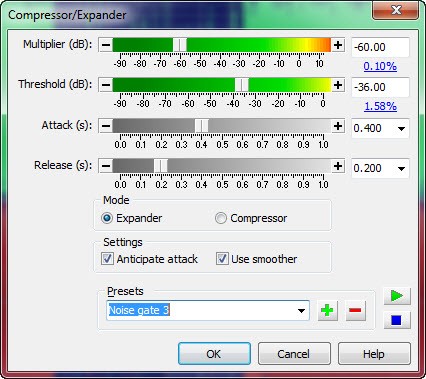This screenshot has height=379, width=426.
Task: Click the Multiplier slider thumb
Action: [180, 45]
